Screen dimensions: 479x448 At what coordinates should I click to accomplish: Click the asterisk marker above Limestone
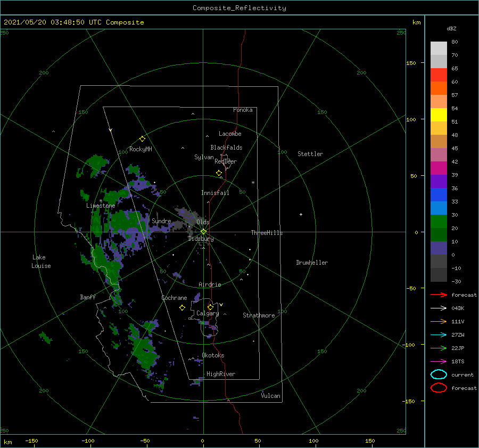click(x=101, y=201)
